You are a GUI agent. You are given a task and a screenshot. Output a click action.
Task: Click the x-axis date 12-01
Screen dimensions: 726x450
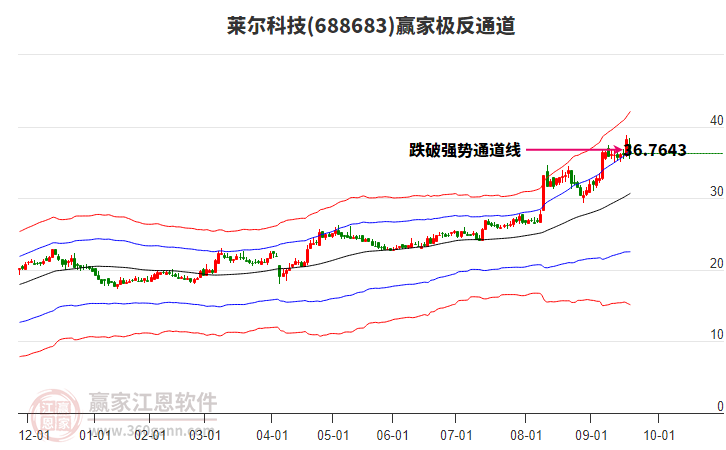click(x=34, y=435)
